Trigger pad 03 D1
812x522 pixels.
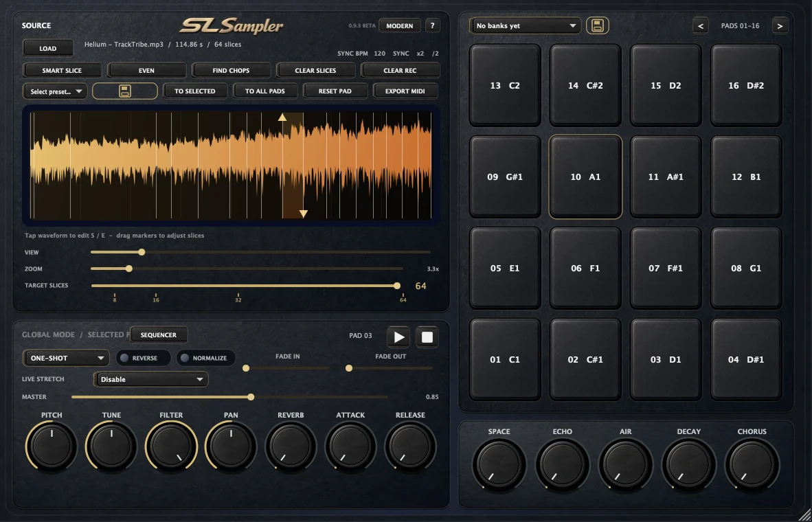(666, 359)
